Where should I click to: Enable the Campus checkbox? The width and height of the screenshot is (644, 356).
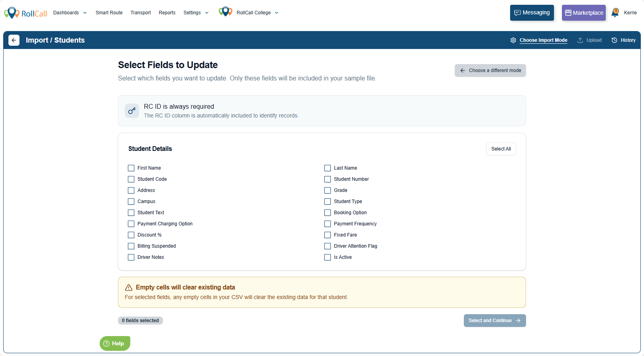[131, 201]
